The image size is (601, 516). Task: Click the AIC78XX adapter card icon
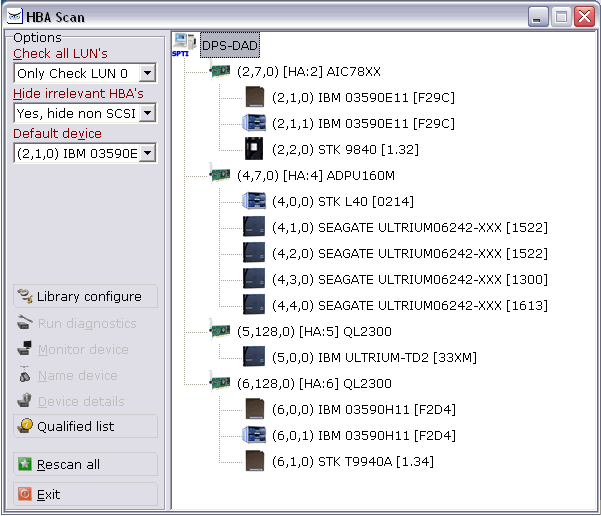coord(220,71)
